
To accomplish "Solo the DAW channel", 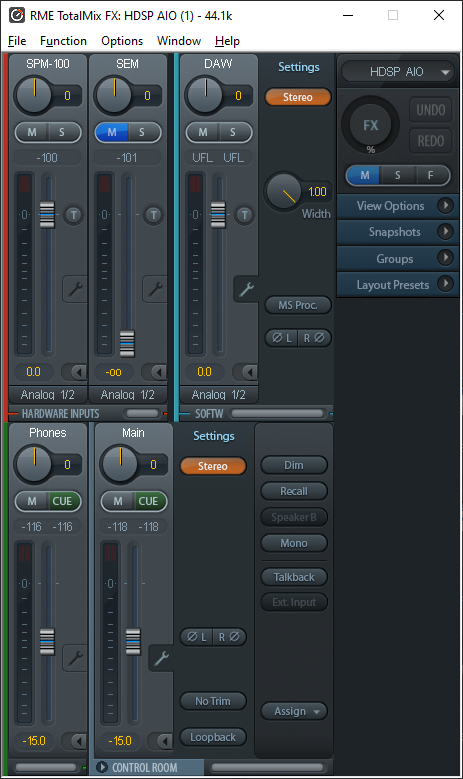I will [233, 132].
